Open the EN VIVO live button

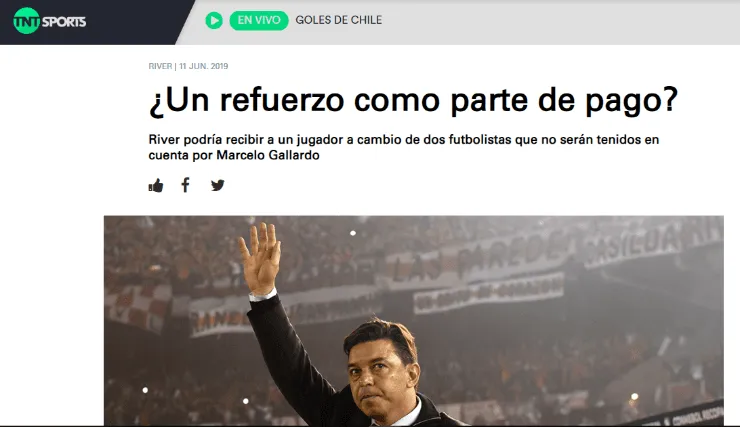point(259,20)
